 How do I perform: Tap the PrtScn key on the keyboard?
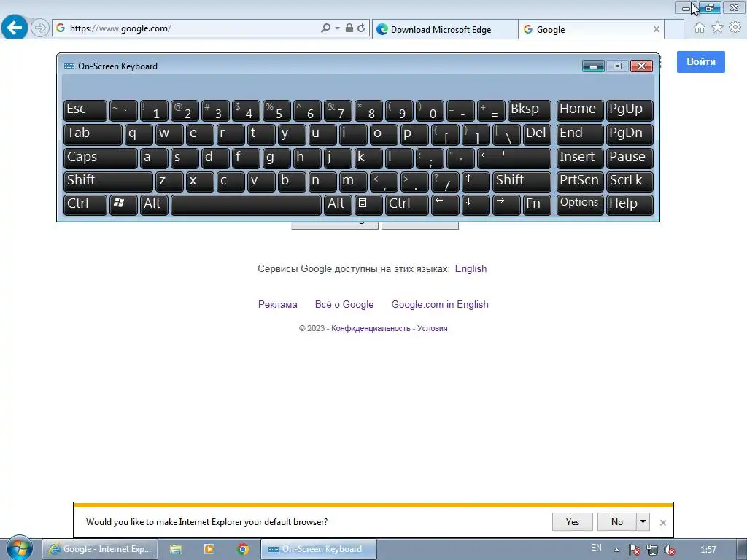pyautogui.click(x=580, y=182)
